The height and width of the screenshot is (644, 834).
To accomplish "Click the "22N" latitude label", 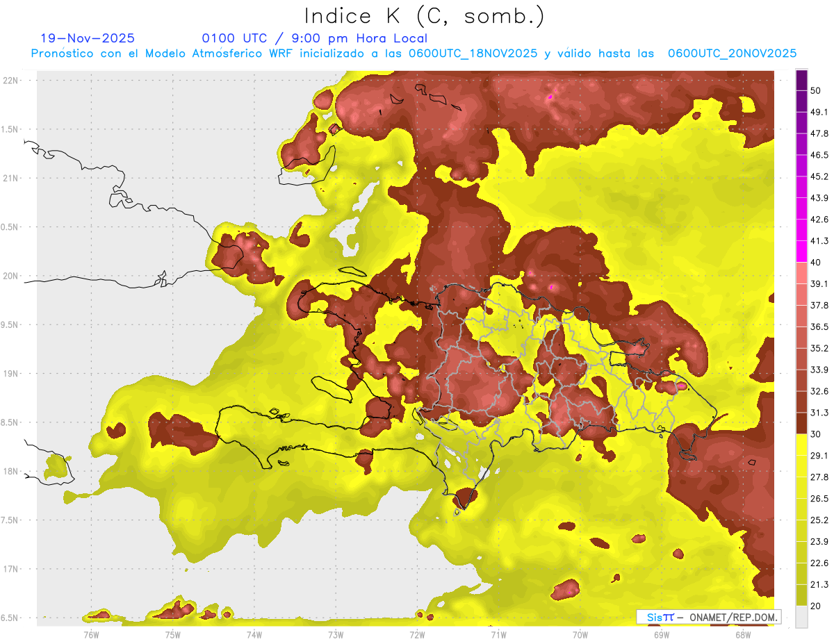I will click(10, 81).
